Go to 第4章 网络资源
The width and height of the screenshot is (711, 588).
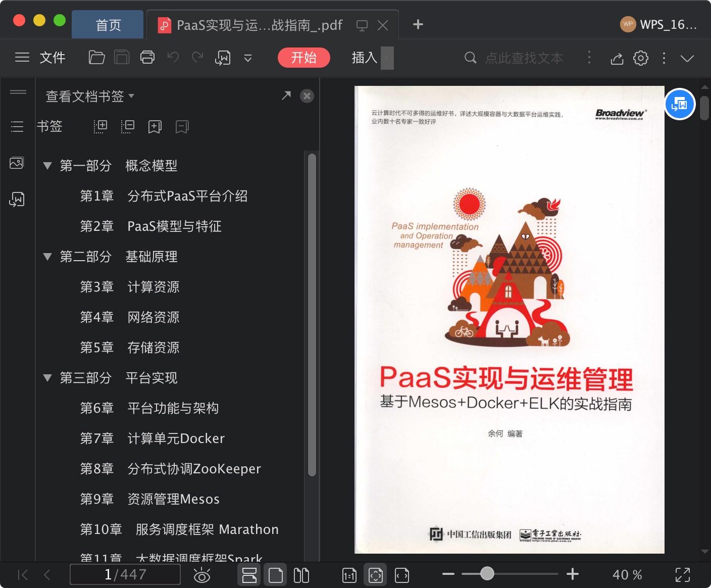point(130,317)
